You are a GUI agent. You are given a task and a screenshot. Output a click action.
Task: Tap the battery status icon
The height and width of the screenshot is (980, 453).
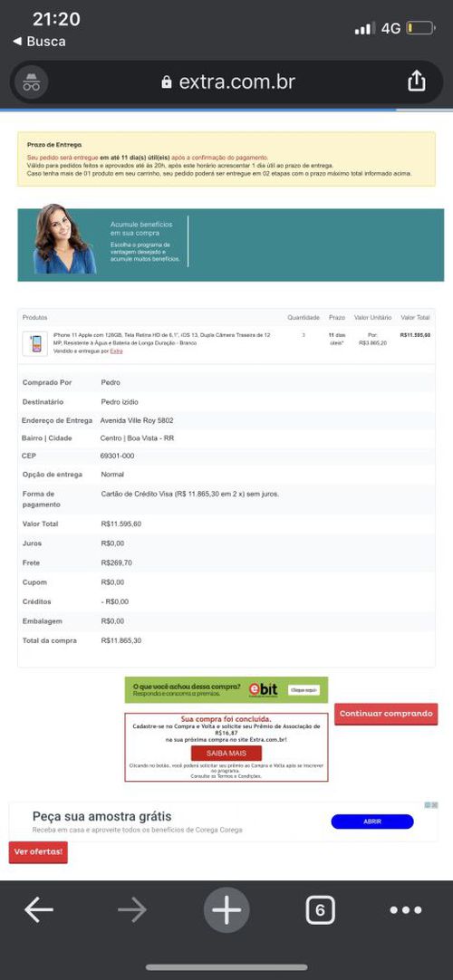tap(420, 28)
